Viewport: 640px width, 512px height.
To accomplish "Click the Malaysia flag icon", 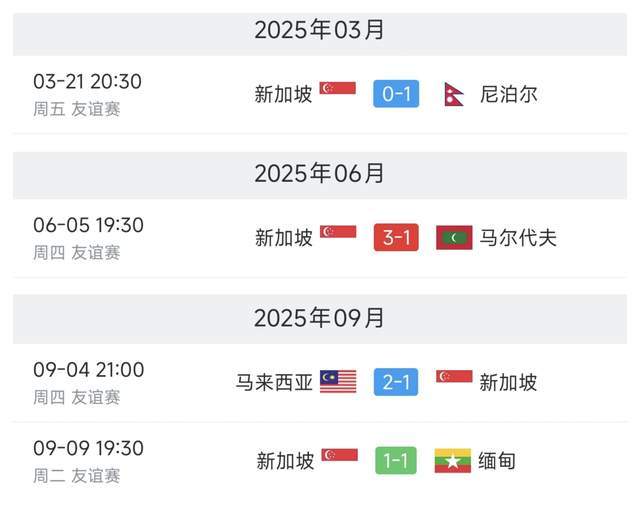I will coord(338,381).
